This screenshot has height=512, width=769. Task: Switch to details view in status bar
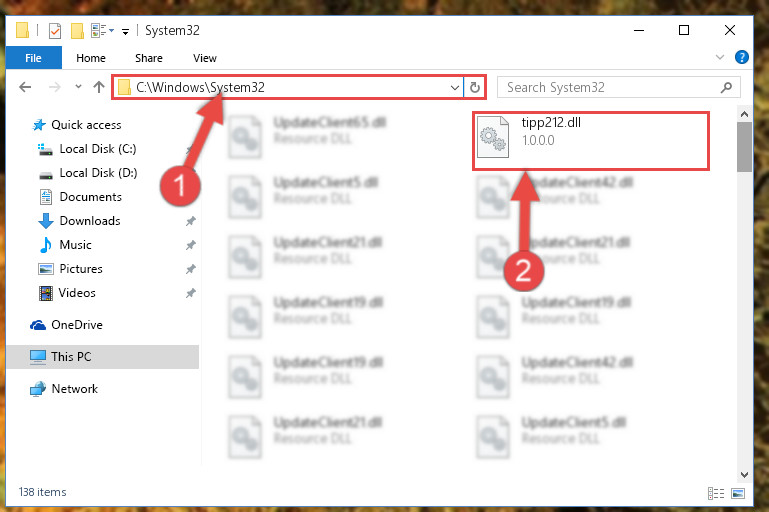[x=716, y=493]
